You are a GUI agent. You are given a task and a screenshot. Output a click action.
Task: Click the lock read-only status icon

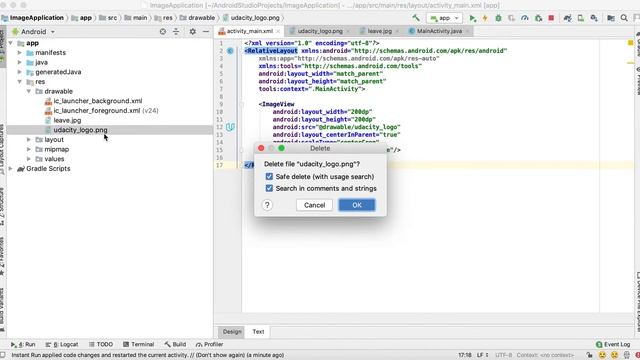[x=589, y=355]
